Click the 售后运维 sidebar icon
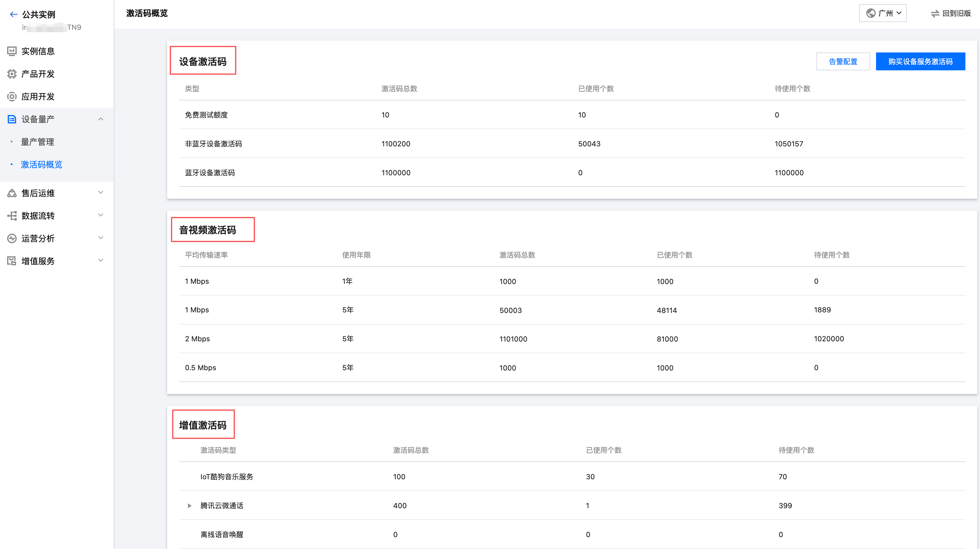980x549 pixels. pos(12,193)
